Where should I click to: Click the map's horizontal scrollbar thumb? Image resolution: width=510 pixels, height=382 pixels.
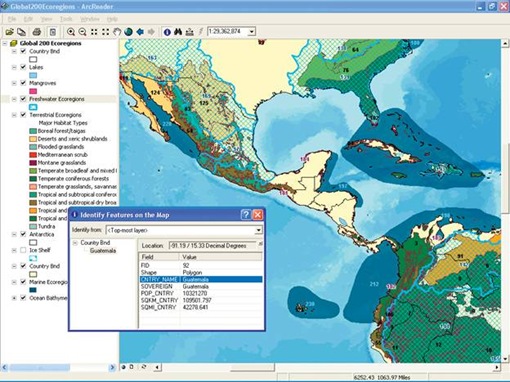[252, 367]
